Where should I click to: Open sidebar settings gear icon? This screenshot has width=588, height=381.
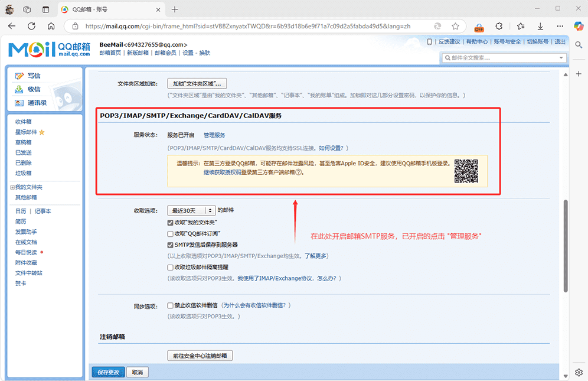(579, 372)
